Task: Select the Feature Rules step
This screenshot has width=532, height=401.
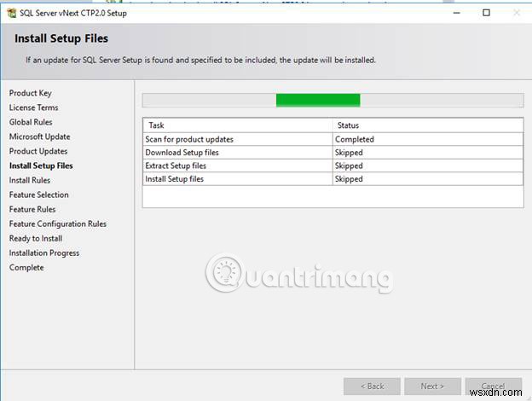Action: point(32,210)
